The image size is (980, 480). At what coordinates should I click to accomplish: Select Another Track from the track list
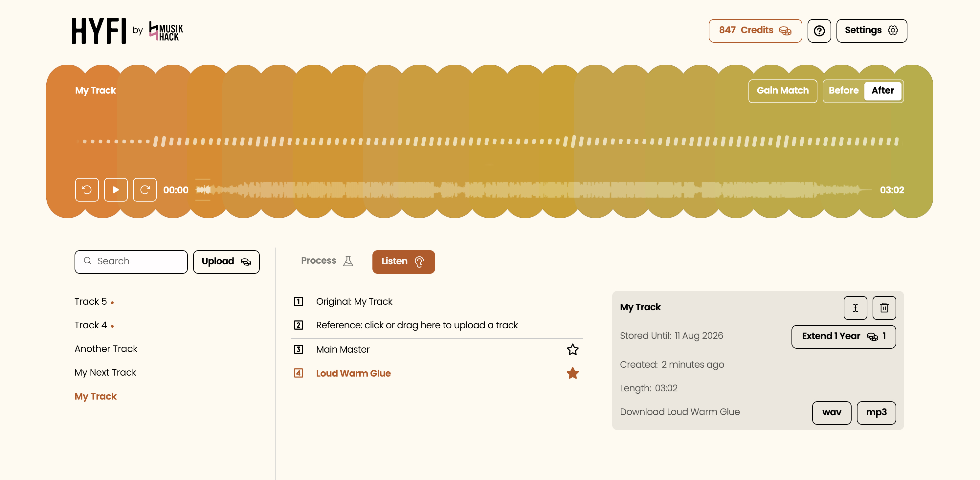[106, 349]
